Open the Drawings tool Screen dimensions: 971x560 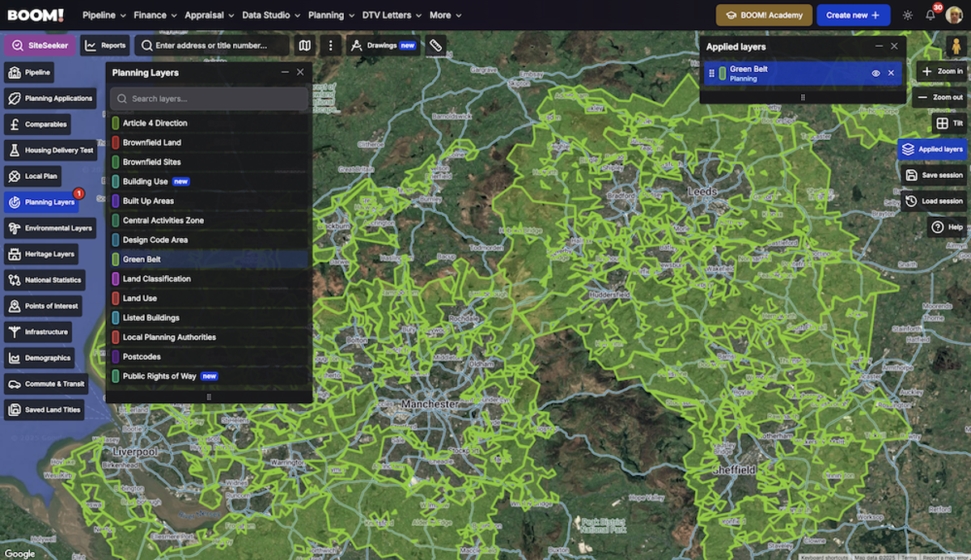[384, 45]
